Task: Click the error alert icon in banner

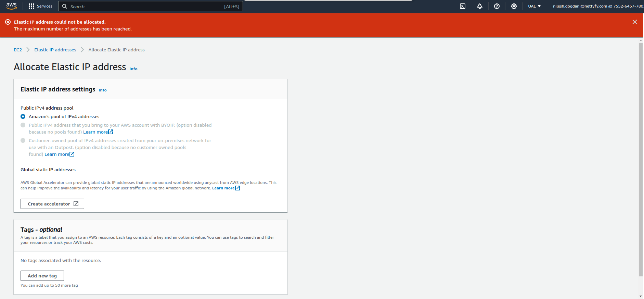Action: pos(8,22)
